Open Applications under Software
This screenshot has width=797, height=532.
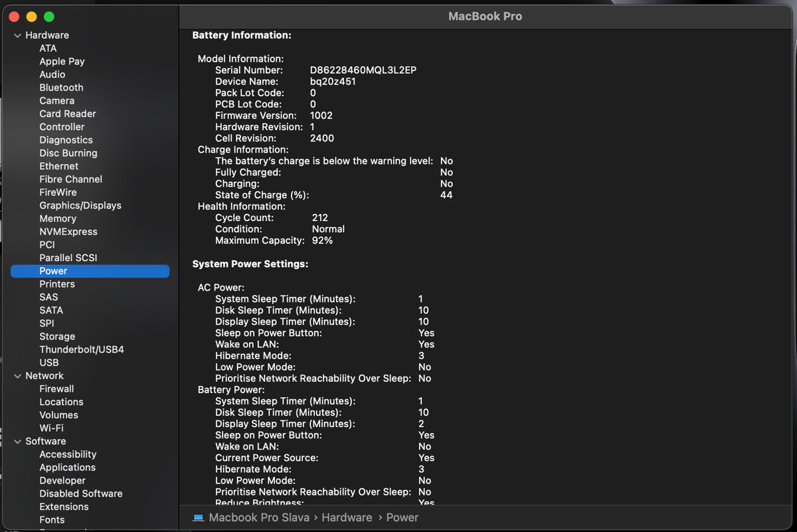pos(67,468)
